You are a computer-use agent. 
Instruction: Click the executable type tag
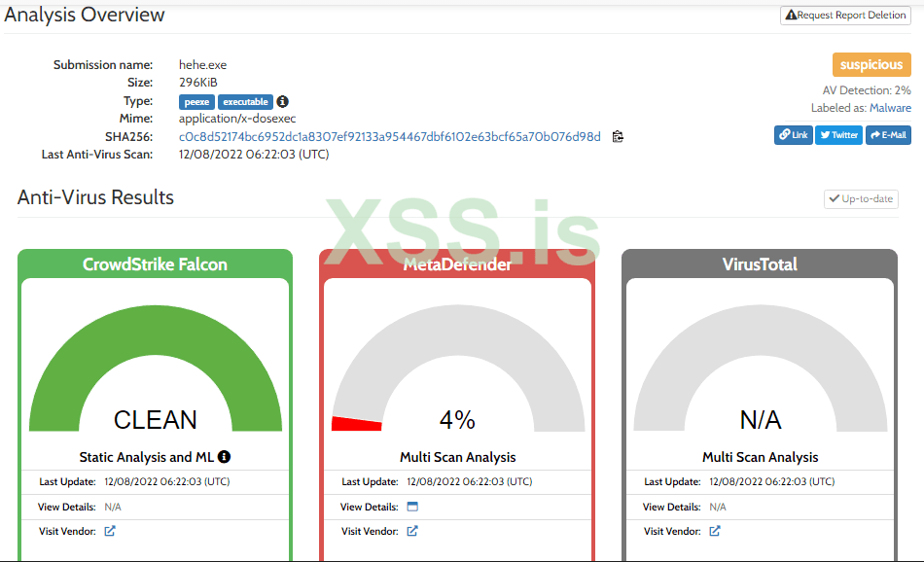pyautogui.click(x=246, y=102)
